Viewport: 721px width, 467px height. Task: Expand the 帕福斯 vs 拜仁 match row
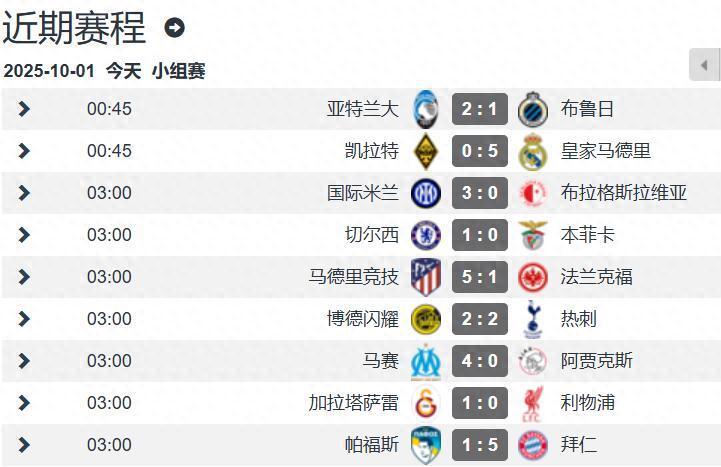tap(24, 445)
